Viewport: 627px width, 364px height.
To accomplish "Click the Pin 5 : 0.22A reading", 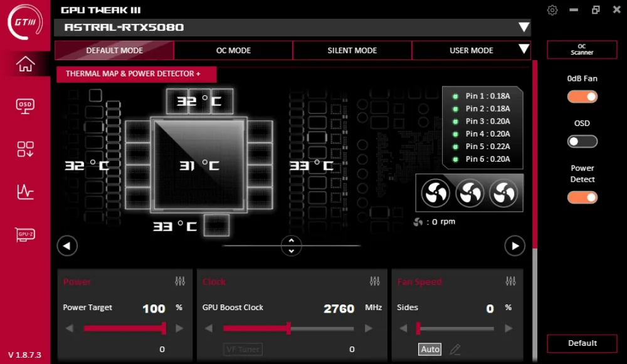I will (x=487, y=146).
